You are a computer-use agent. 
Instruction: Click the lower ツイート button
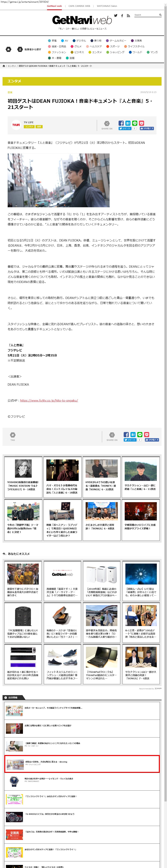(x=130, y=440)
